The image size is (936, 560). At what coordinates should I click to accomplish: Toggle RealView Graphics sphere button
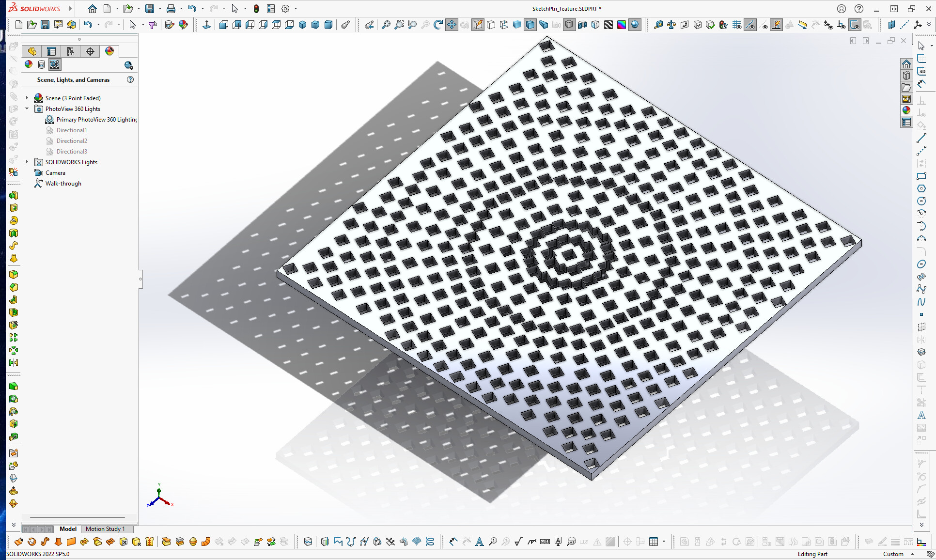(x=635, y=25)
